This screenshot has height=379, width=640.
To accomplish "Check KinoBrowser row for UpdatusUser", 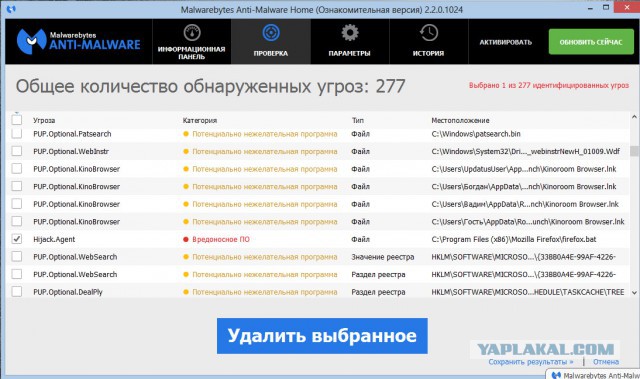I will pos(17,168).
